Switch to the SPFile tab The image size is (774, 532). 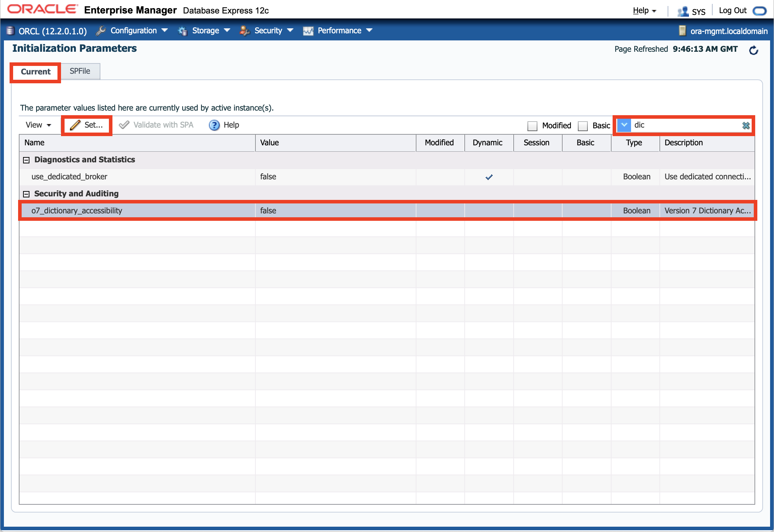(x=80, y=71)
